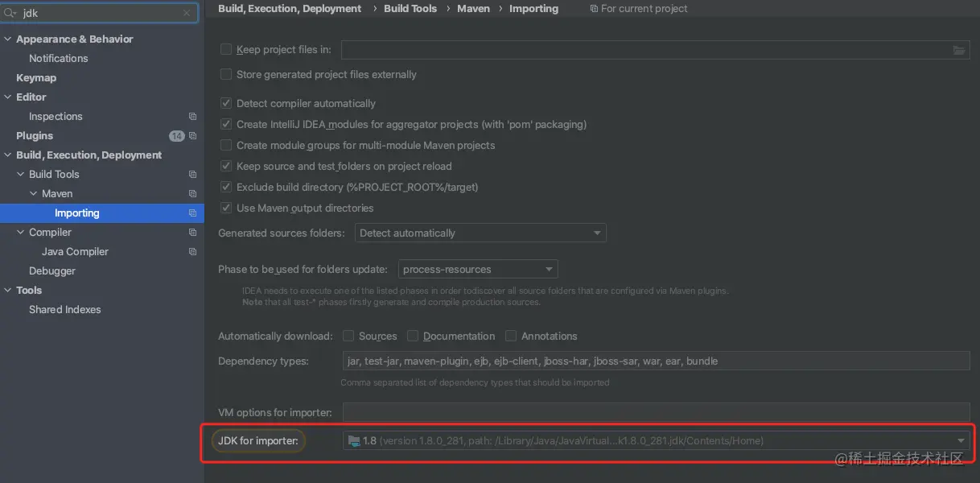Enable automatic download of Sources

348,336
